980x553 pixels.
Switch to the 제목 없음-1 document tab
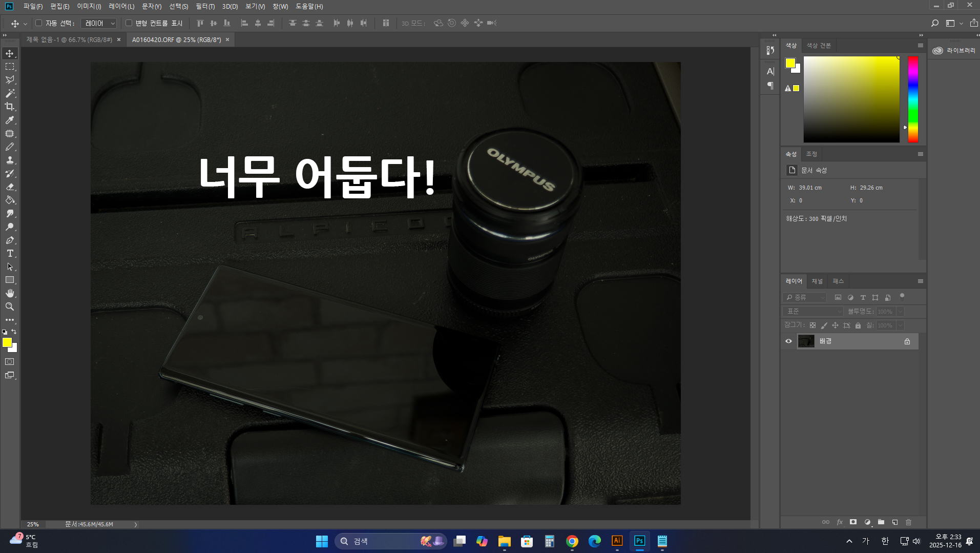coord(69,39)
